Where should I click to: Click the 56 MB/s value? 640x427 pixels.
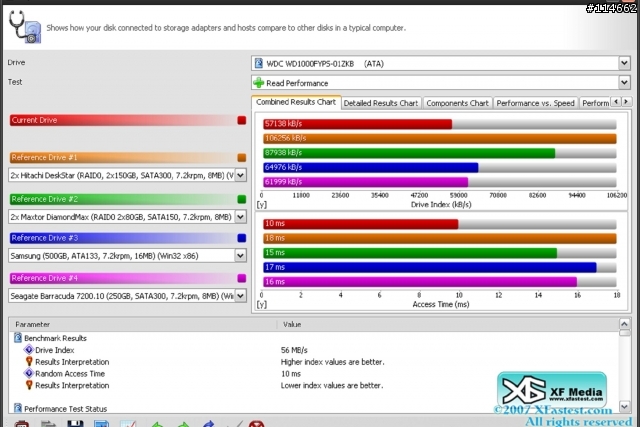[294, 350]
